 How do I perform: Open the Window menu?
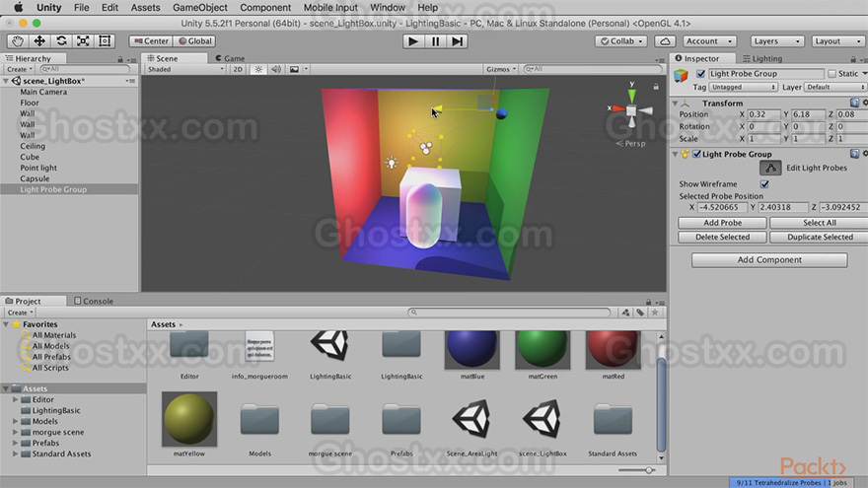pos(387,8)
